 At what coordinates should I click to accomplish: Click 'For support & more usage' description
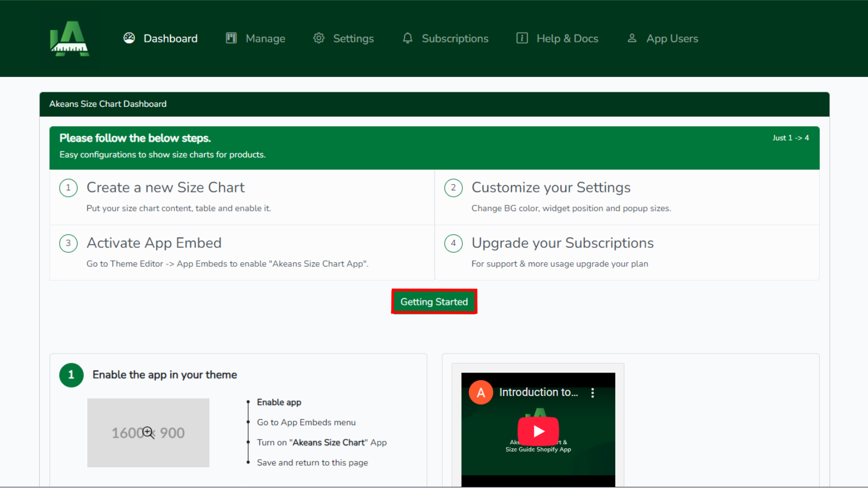[560, 264]
